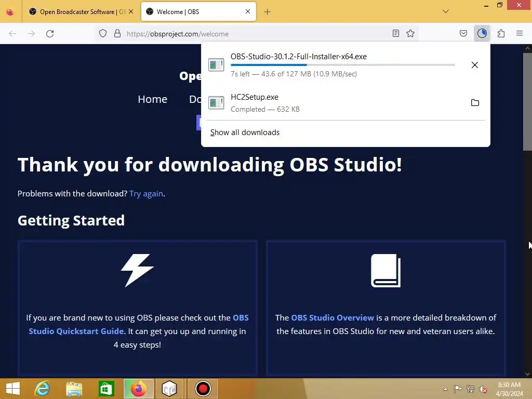This screenshot has width=532, height=399.
Task: Cancel the OBS-Studio installer download
Action: [475, 65]
